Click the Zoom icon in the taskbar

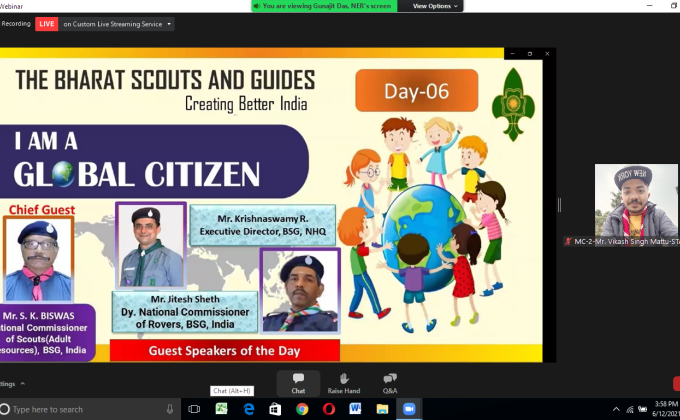409,409
